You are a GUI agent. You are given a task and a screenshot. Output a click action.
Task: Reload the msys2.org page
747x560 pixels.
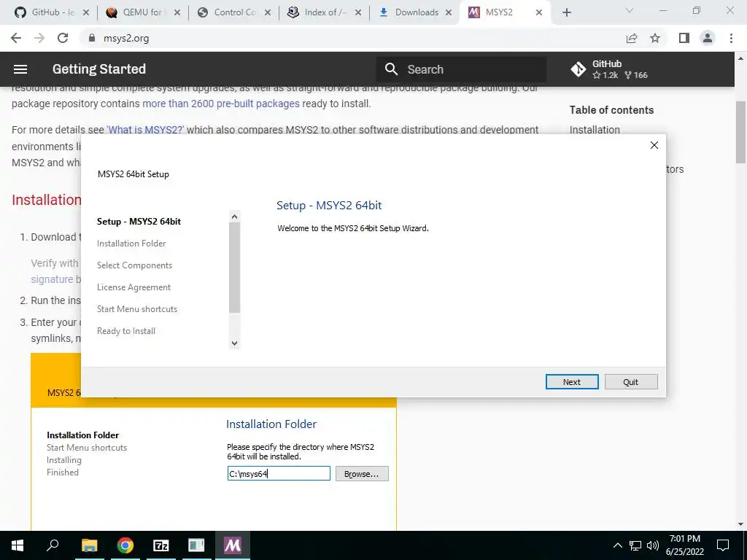[63, 38]
